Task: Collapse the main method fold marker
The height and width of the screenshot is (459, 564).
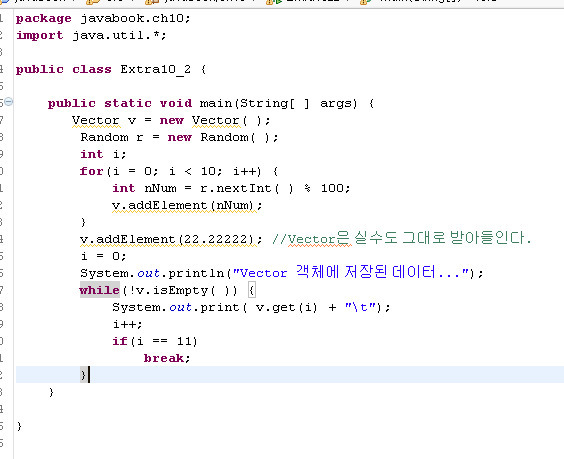Action: (9, 102)
